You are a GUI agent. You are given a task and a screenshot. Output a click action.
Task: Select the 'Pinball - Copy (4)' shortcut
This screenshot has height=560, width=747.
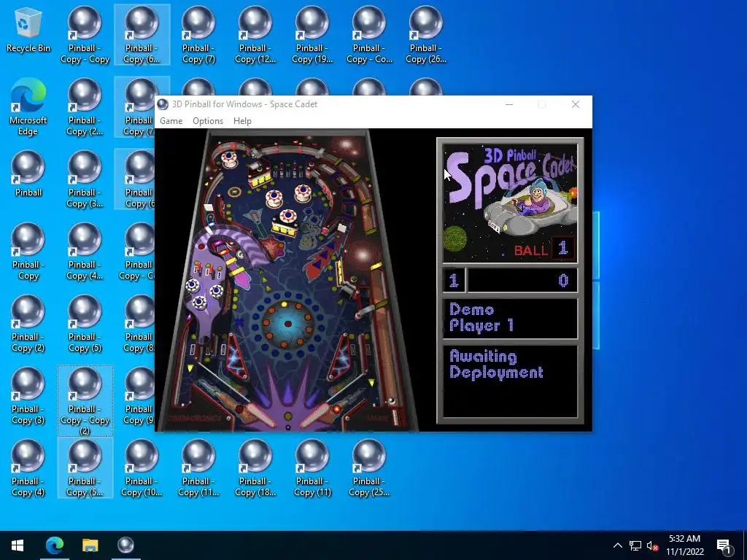pyautogui.click(x=28, y=469)
